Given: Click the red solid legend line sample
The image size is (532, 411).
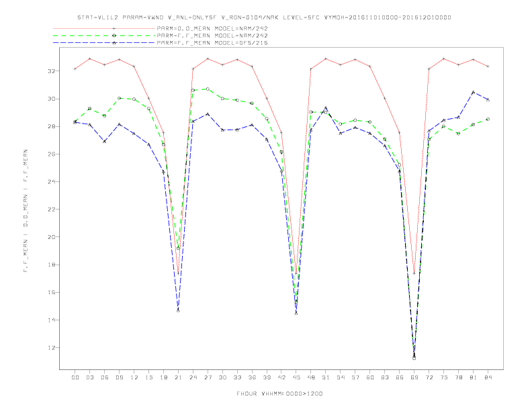Looking at the screenshot, I should 104,28.
